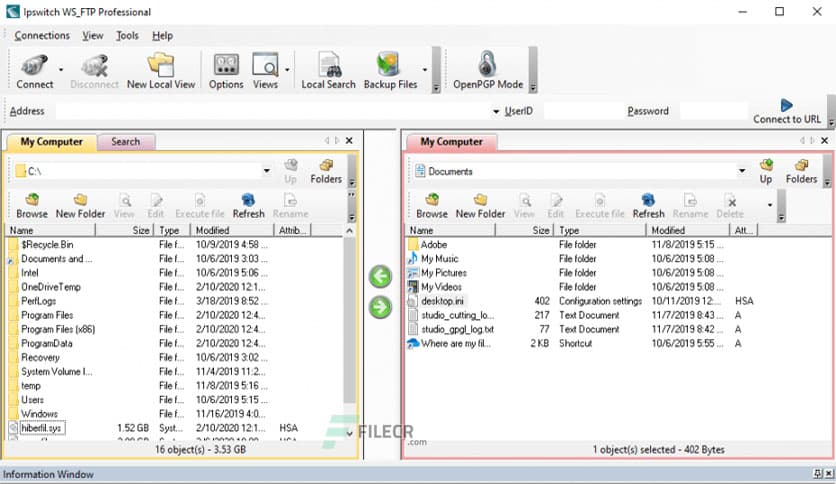Viewport: 836px width, 484px height.
Task: Create New Folder in left pane
Action: (81, 206)
